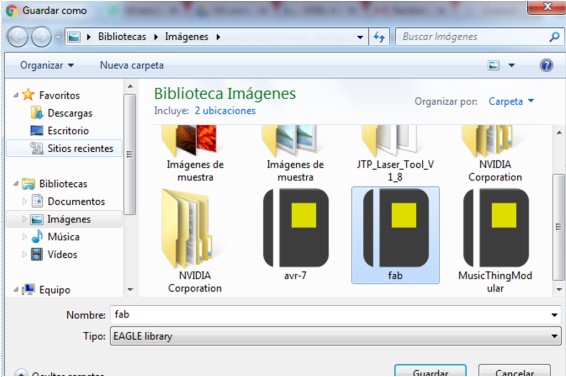Open the Organizar por Carpeta dropdown
Image resolution: width=566 pixels, height=377 pixels.
pos(511,101)
